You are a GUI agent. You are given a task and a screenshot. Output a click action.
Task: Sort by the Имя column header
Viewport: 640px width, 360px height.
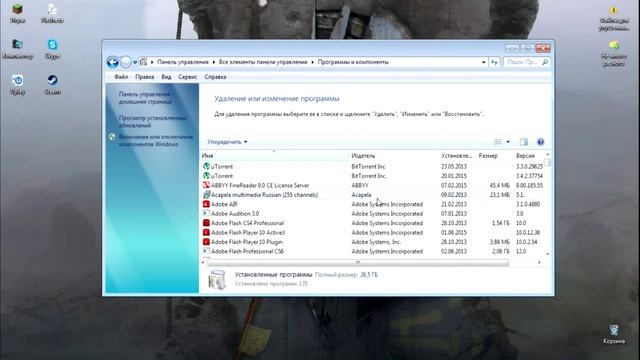coord(275,156)
